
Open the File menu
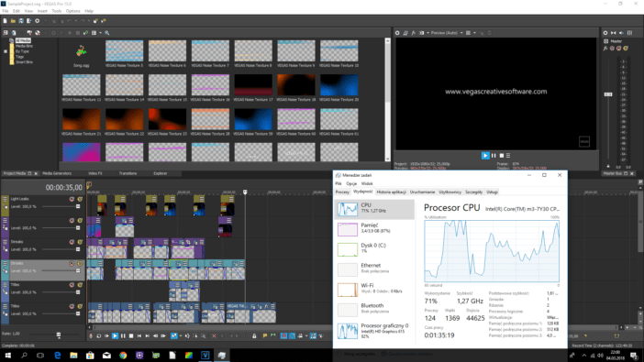tap(6, 11)
